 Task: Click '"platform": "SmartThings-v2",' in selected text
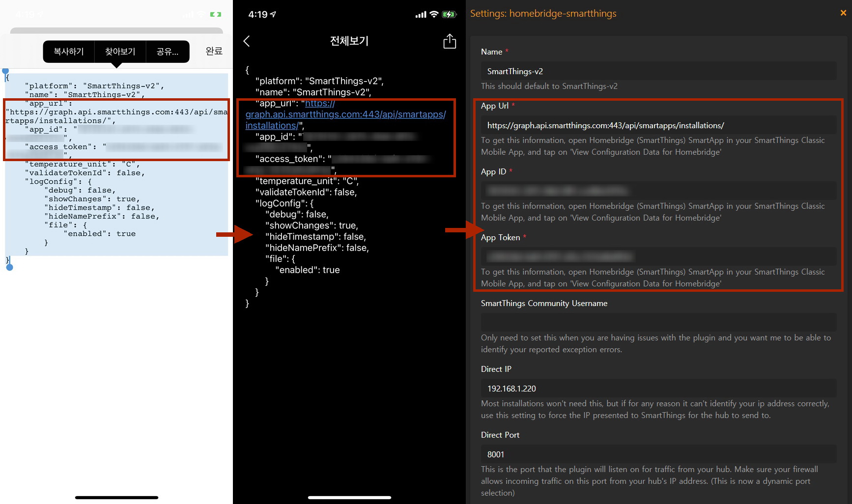pos(94,86)
